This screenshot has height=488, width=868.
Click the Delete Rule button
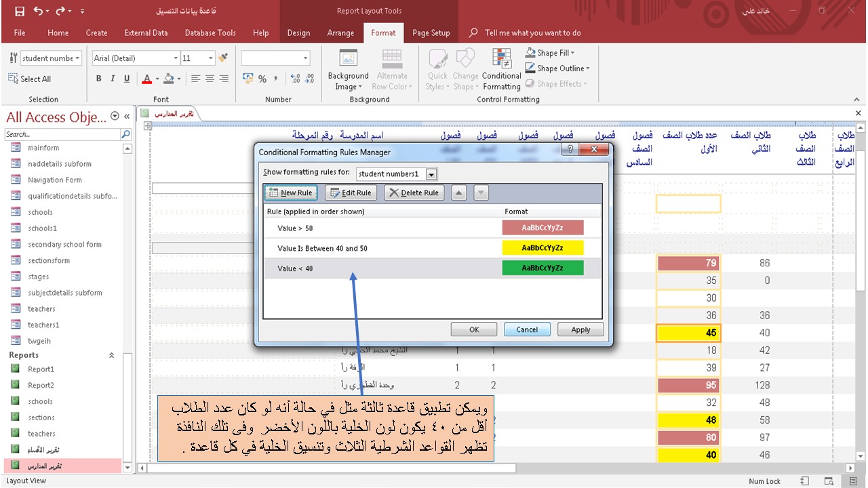[414, 193]
